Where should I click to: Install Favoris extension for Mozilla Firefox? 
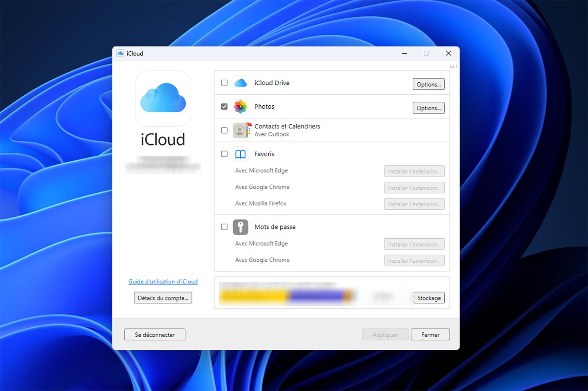point(414,204)
